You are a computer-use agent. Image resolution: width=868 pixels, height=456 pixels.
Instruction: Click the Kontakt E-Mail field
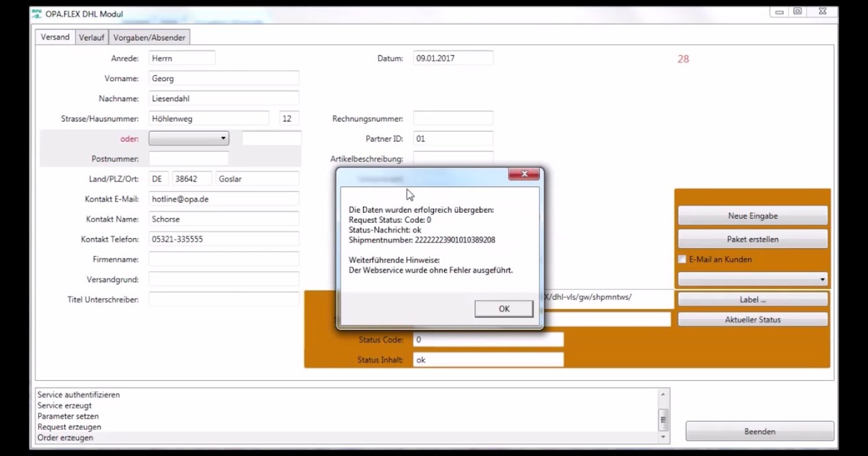pyautogui.click(x=224, y=198)
